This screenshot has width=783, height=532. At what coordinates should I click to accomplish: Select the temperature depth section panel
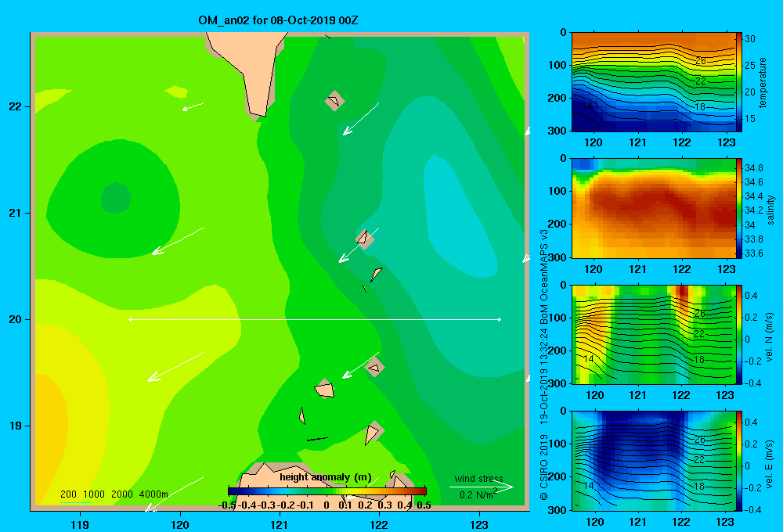653,82
